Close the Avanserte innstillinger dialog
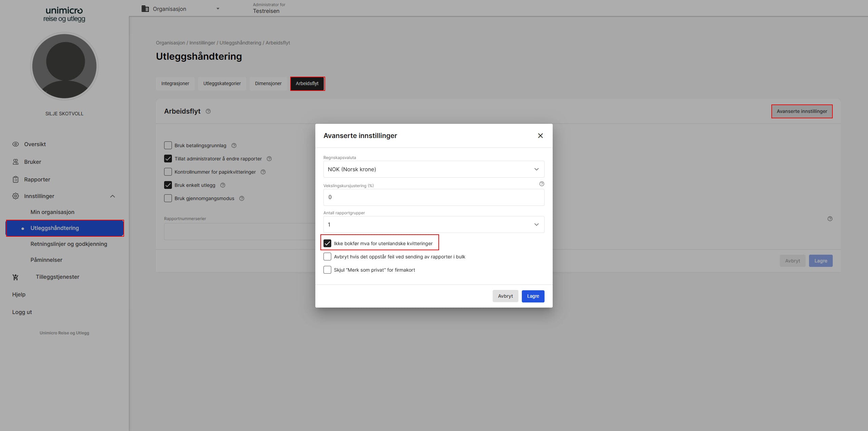Viewport: 868px width, 431px height. (540, 136)
